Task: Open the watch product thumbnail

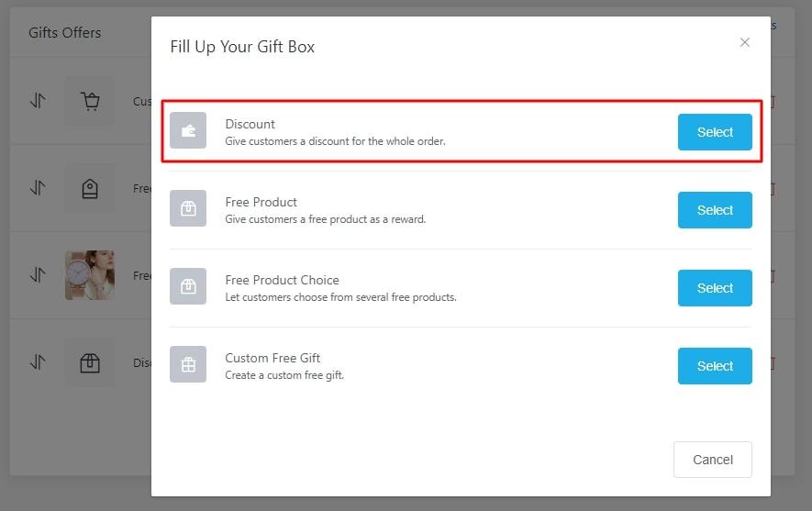Action: [x=90, y=275]
